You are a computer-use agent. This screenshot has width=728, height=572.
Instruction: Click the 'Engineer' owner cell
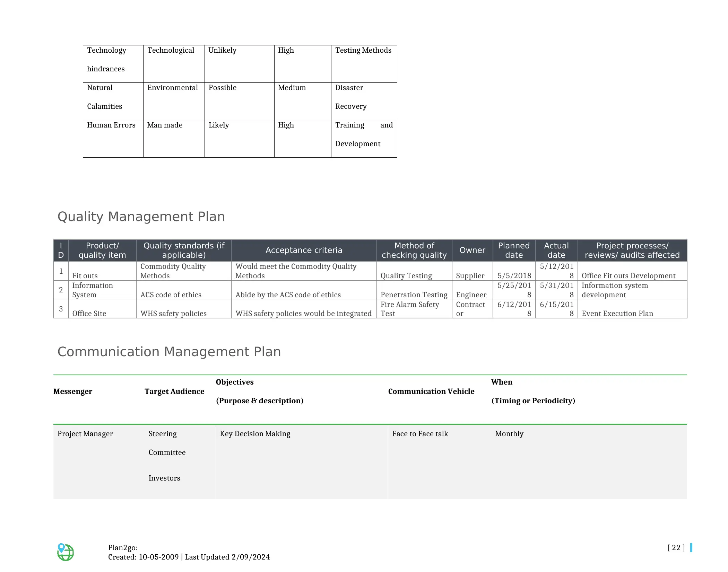pyautogui.click(x=472, y=290)
